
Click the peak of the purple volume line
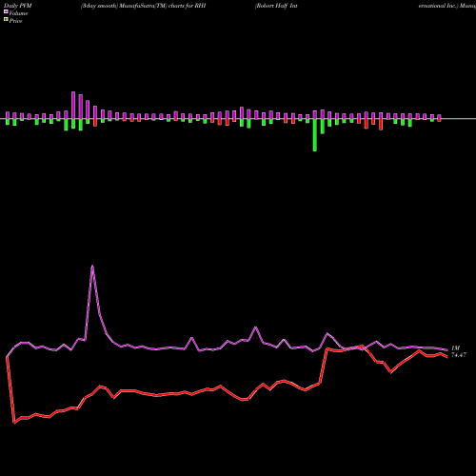(x=92, y=266)
